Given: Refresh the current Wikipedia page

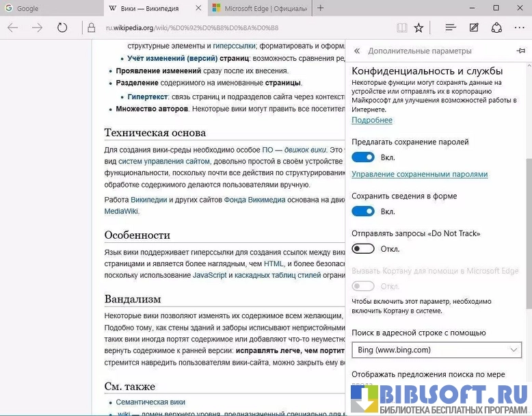Looking at the screenshot, I should click(62, 27).
